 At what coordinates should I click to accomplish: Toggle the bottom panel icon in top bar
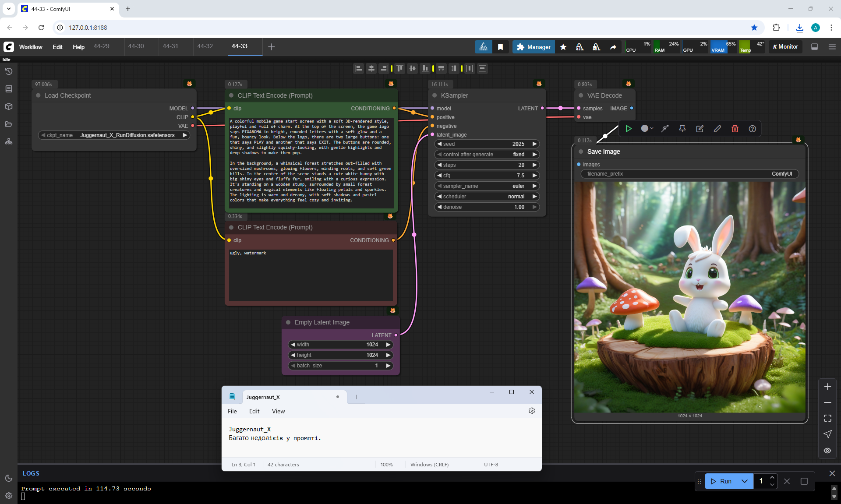(x=814, y=47)
